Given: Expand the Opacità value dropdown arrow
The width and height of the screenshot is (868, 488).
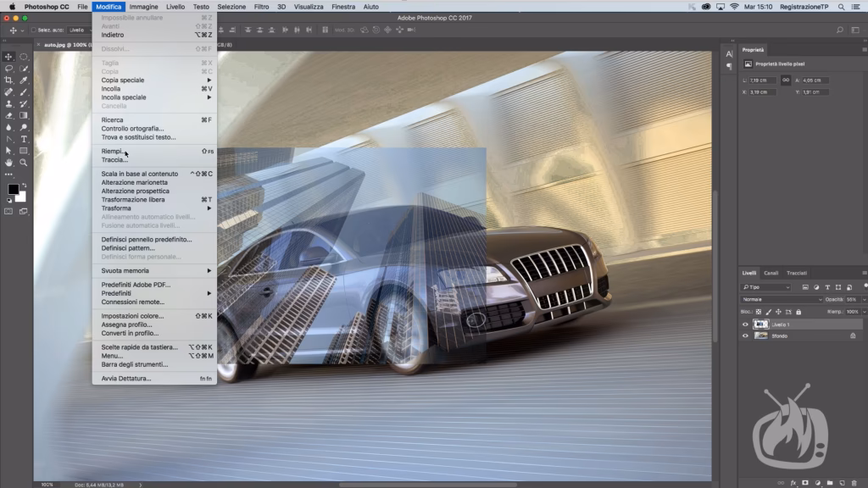Looking at the screenshot, I should click(864, 300).
